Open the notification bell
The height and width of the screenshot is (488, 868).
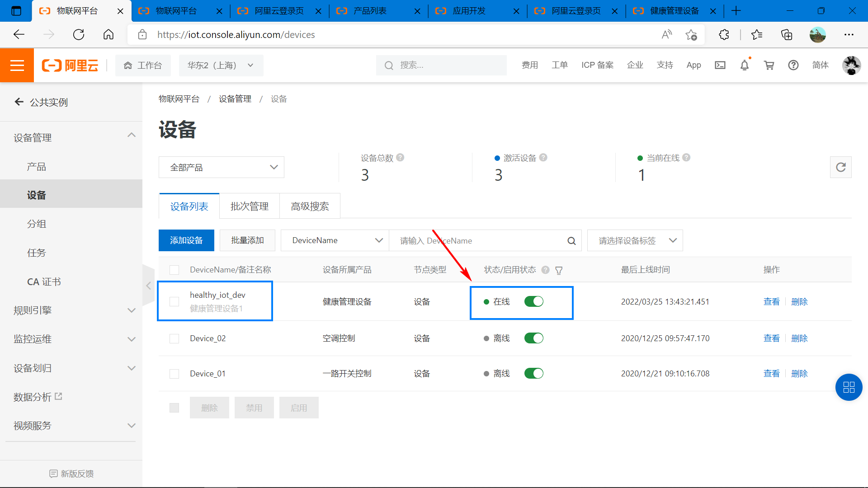[745, 65]
